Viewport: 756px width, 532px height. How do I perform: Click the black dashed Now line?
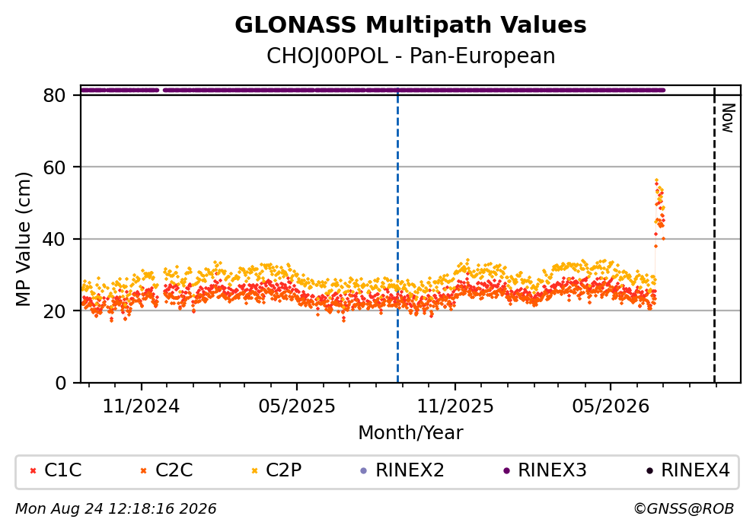coord(714,236)
